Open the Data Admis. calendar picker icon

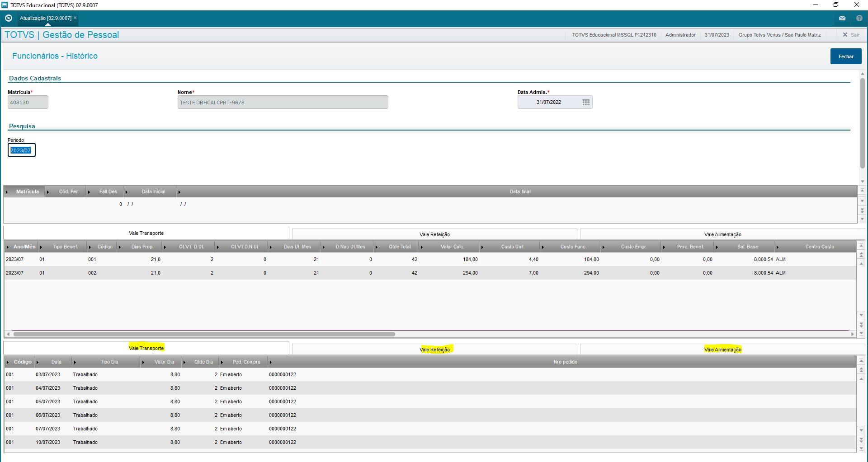point(586,103)
